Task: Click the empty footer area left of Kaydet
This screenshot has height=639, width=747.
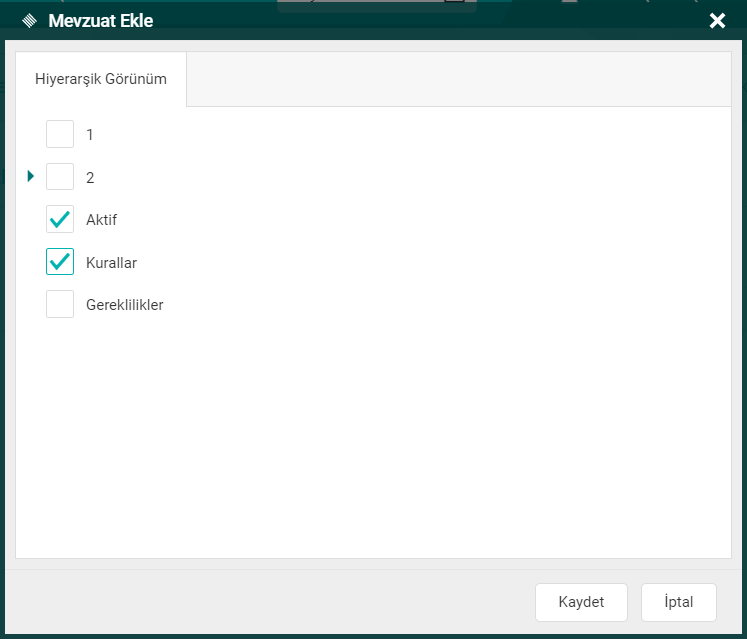Action: [x=270, y=602]
